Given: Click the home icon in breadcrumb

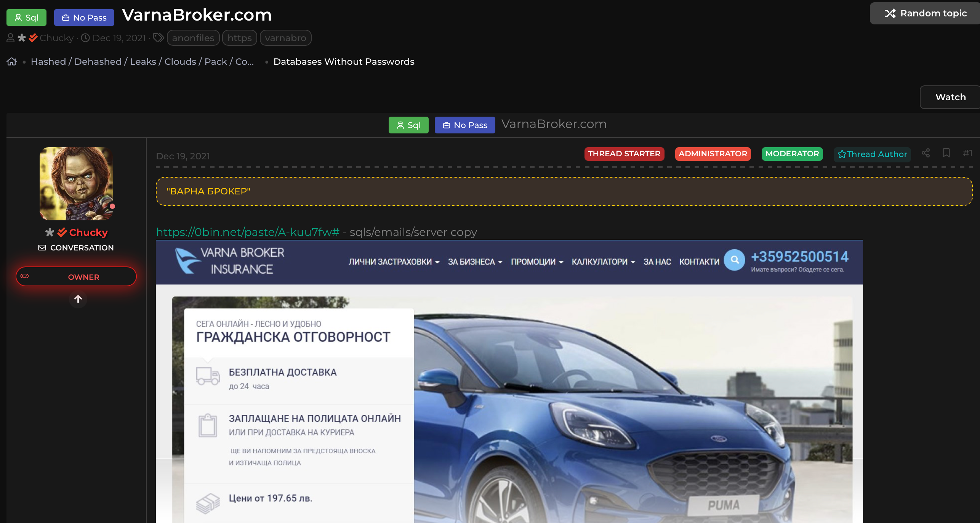Looking at the screenshot, I should [12, 61].
